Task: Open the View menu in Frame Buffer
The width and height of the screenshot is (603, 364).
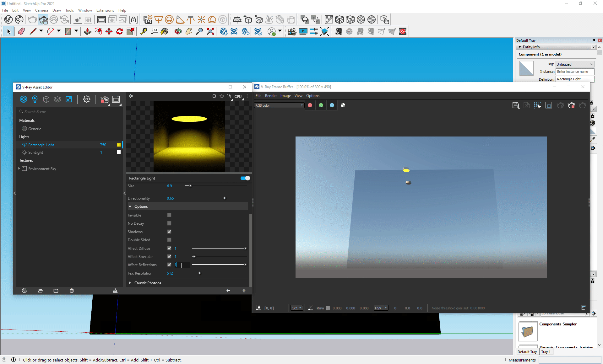Action: 298,95
